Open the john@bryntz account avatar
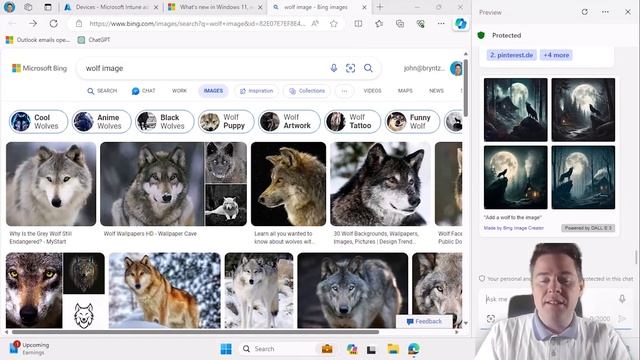 (456, 68)
